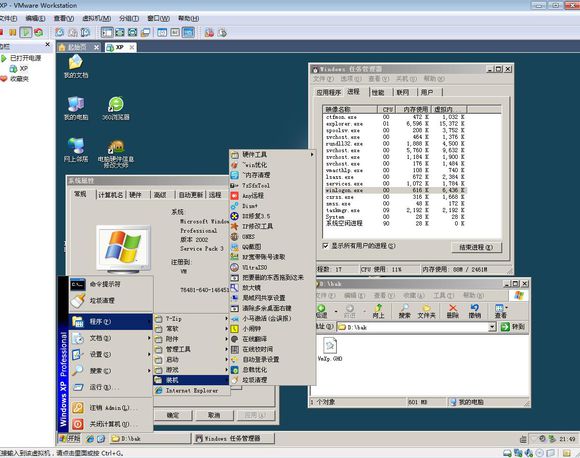
Task: Expand the 附件 program folder
Action: pyautogui.click(x=191, y=339)
